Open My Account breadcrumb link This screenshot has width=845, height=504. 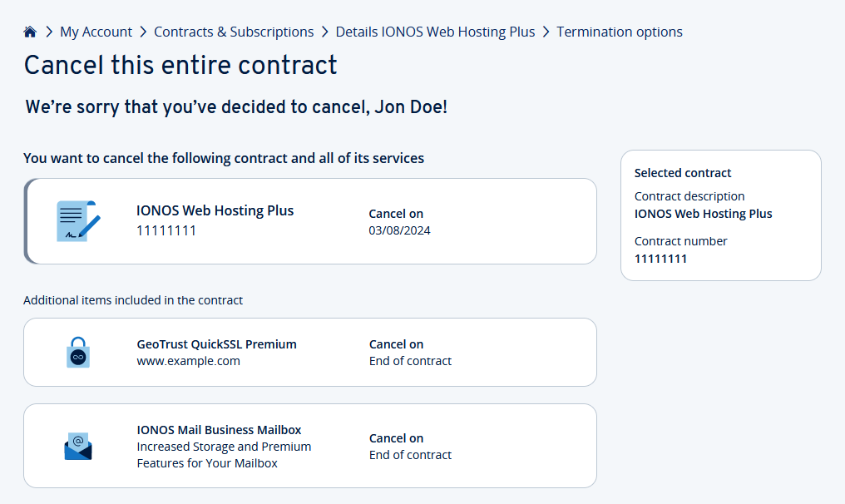click(x=96, y=32)
